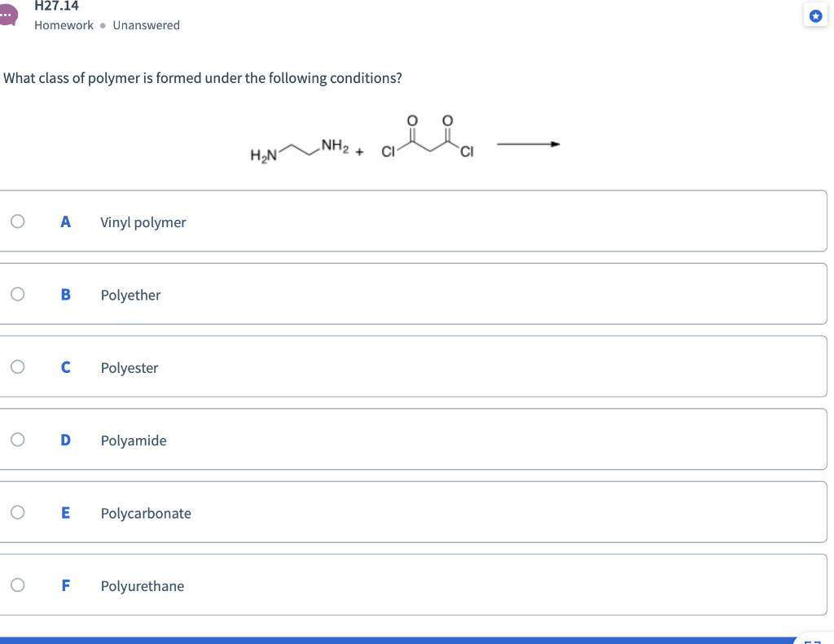The height and width of the screenshot is (644, 834).
Task: Open the question counter badge bottom right
Action: (x=814, y=640)
